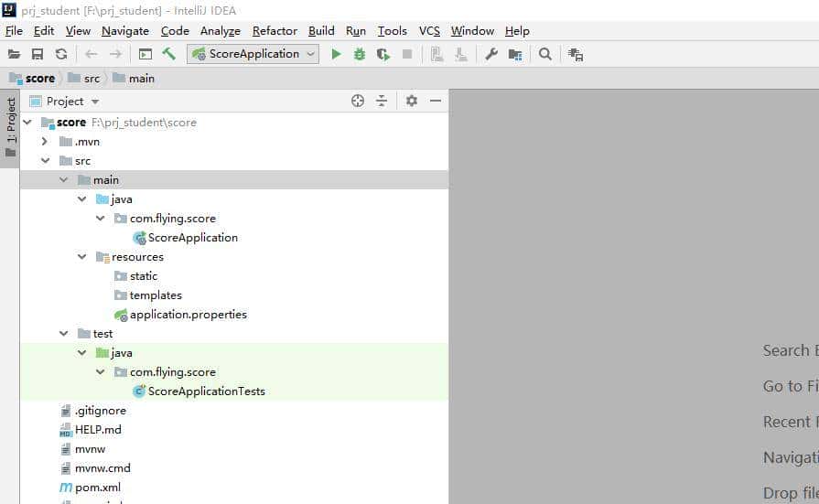Select mvnw.cmd file

pos(95,468)
